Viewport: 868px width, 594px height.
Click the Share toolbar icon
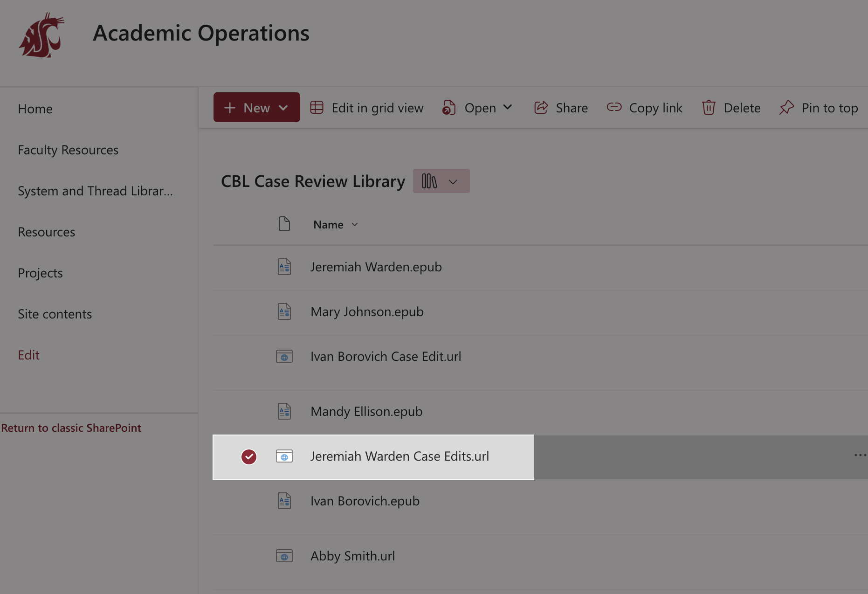541,108
